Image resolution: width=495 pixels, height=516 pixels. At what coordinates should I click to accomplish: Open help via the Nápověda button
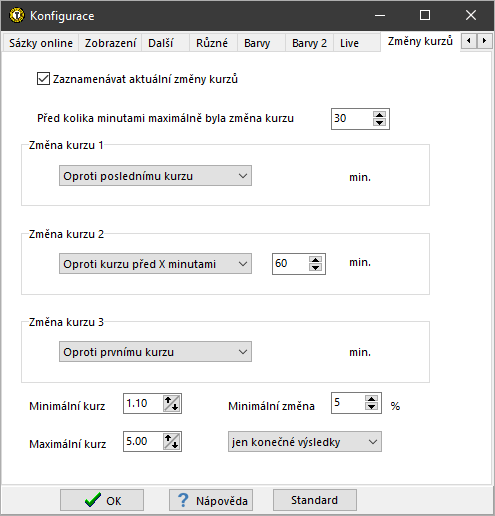211,500
